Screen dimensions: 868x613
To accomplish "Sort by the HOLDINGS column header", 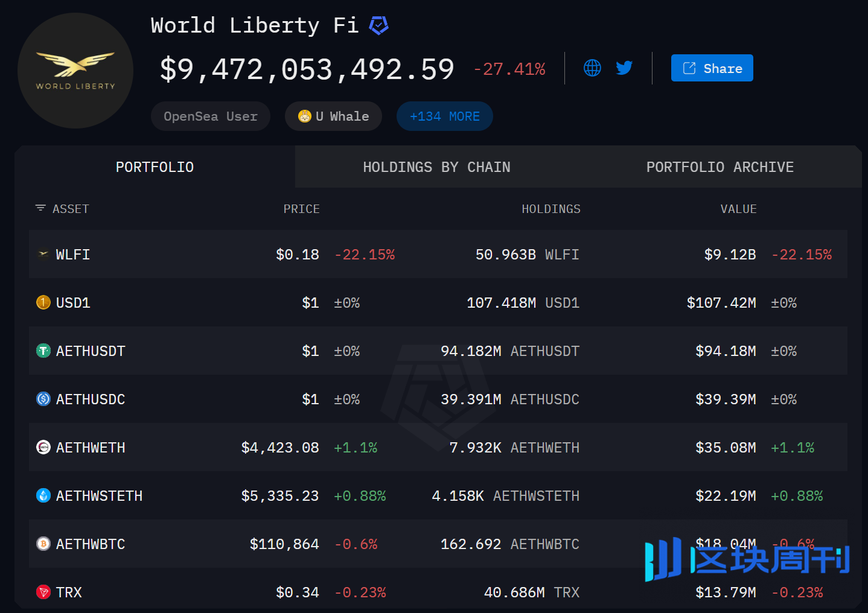I will tap(551, 209).
